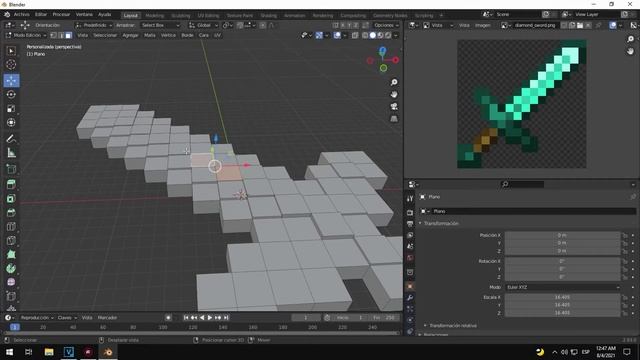Viewport: 640px width, 360px height.
Task: Open the Euler XYZ rotation mode dropdown
Action: (x=563, y=287)
